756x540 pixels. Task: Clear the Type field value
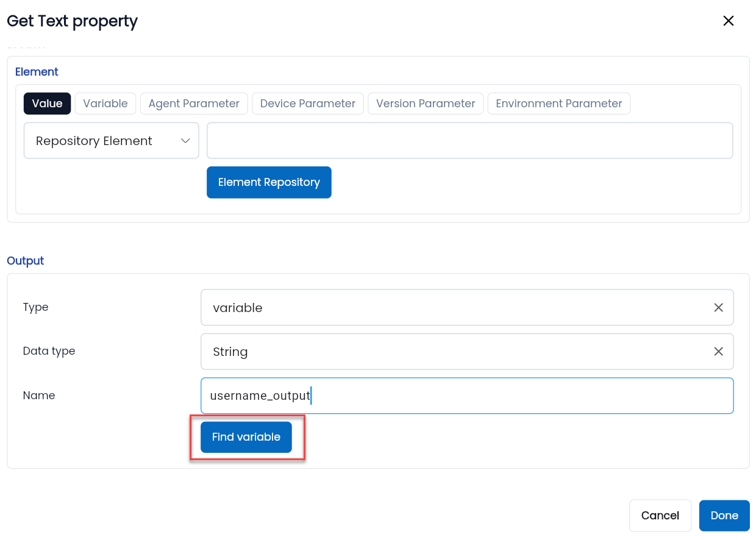click(718, 308)
